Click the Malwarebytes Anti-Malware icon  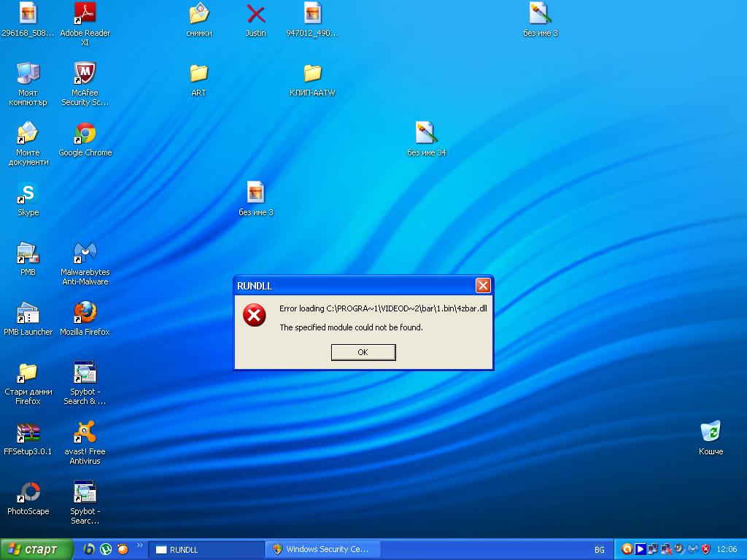(85, 263)
